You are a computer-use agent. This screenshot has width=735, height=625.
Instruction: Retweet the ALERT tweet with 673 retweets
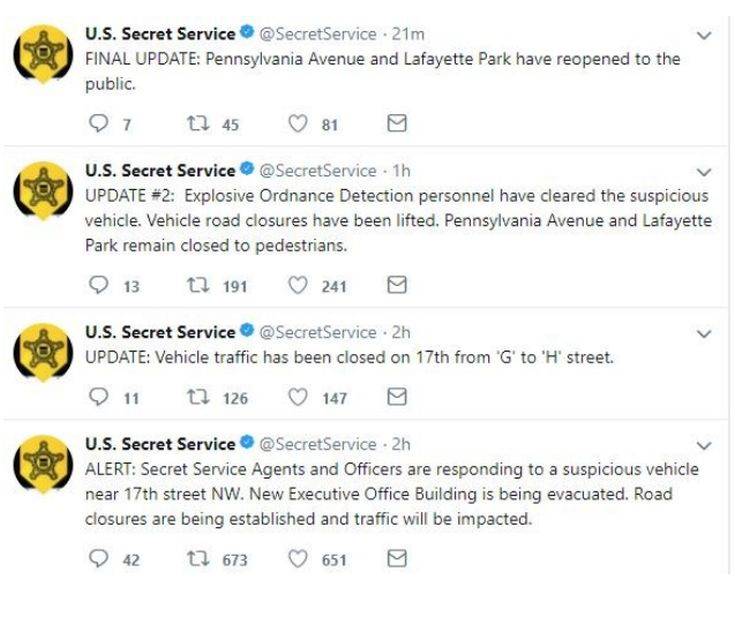[198, 558]
